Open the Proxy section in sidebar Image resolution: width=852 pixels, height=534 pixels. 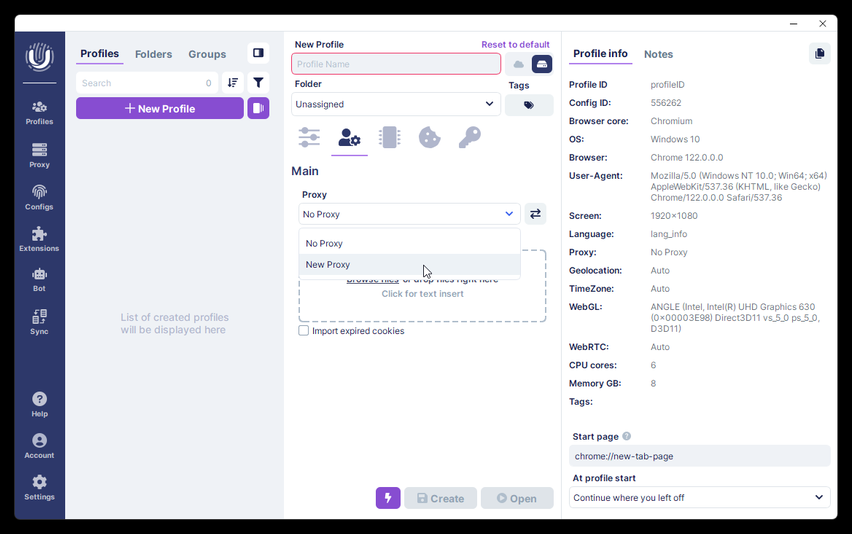(x=39, y=155)
